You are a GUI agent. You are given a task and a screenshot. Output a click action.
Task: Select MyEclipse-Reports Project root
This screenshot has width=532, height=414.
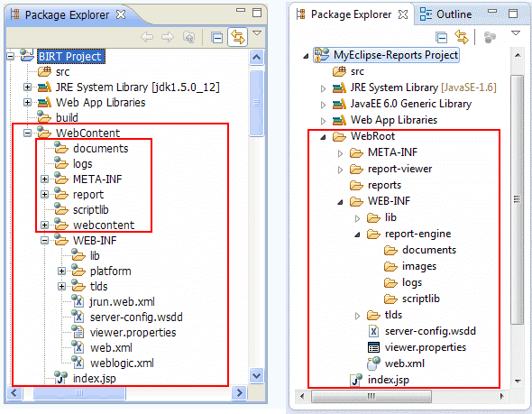coord(387,55)
